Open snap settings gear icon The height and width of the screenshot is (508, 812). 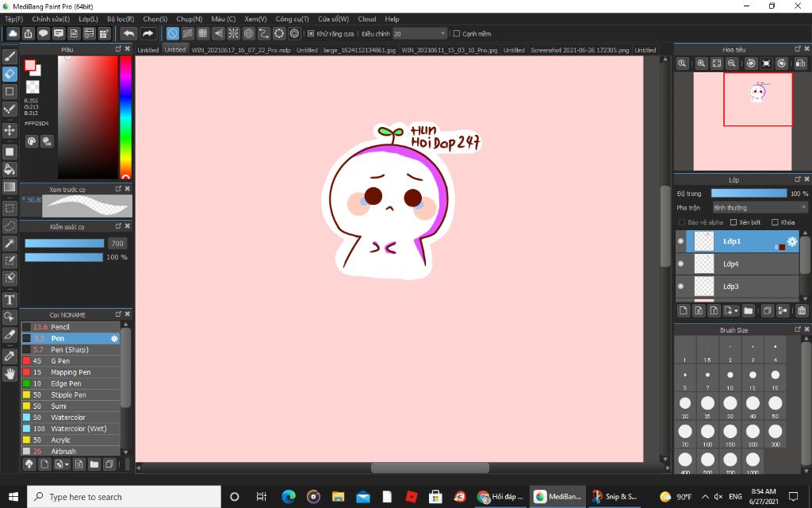click(295, 33)
